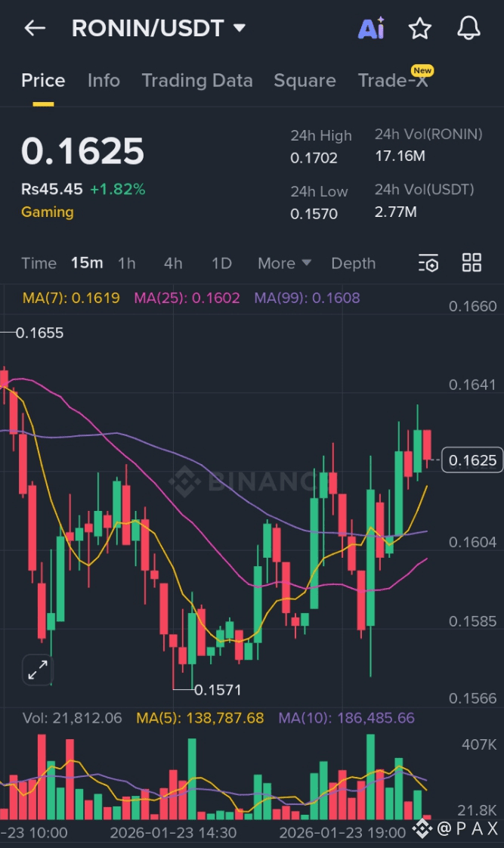
Task: Open the multi-chart grid layout icon
Action: pos(472,263)
